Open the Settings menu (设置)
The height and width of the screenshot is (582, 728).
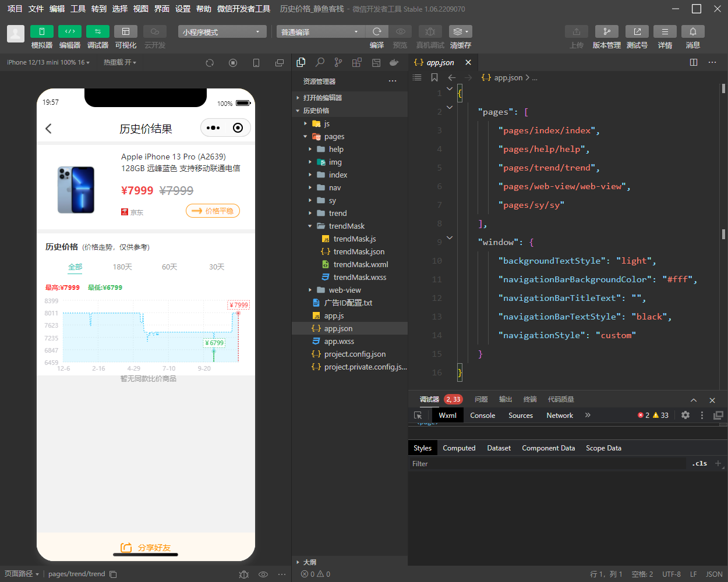coord(183,9)
